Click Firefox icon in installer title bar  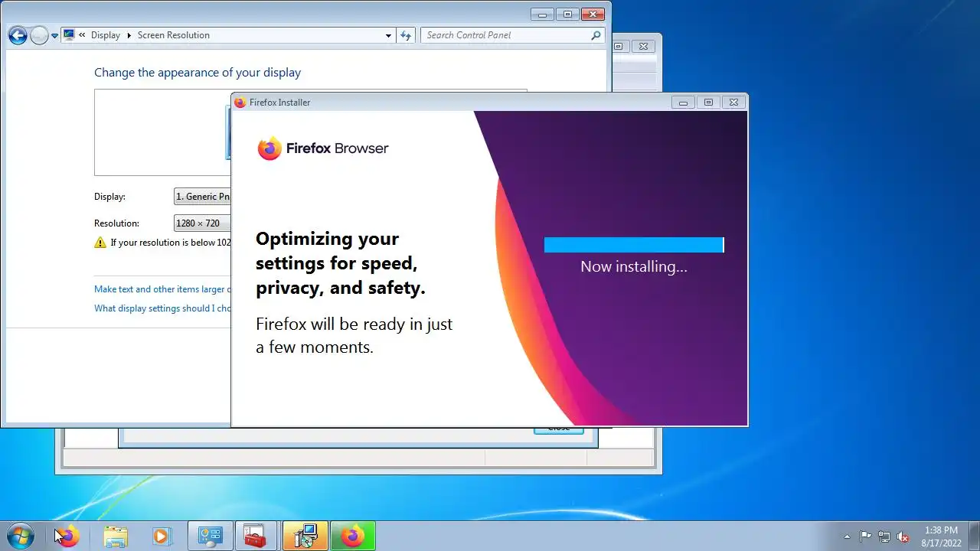[x=240, y=103]
